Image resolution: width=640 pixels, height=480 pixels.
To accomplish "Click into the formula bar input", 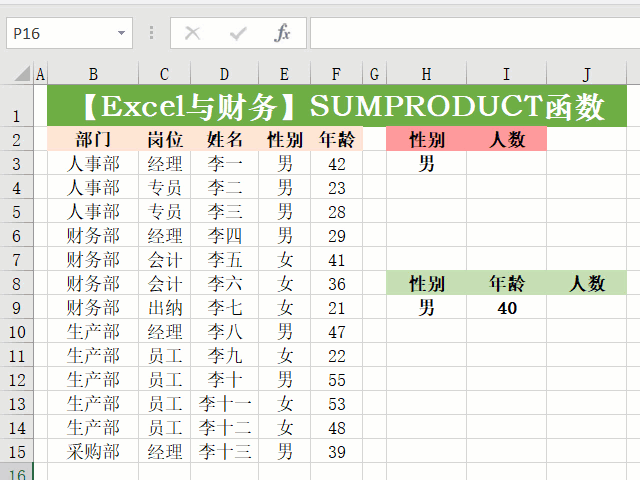I will point(475,33).
